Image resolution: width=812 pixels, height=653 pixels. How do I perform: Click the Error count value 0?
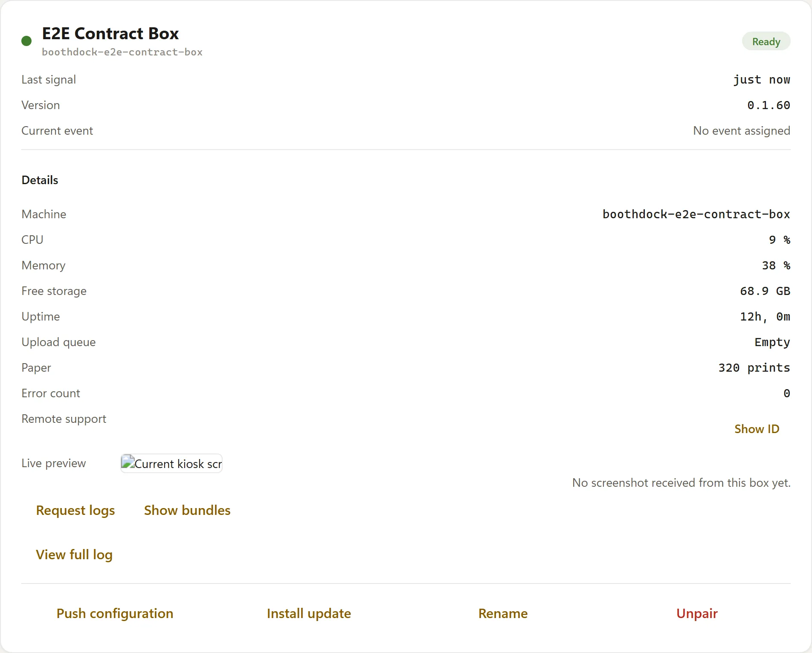point(787,393)
